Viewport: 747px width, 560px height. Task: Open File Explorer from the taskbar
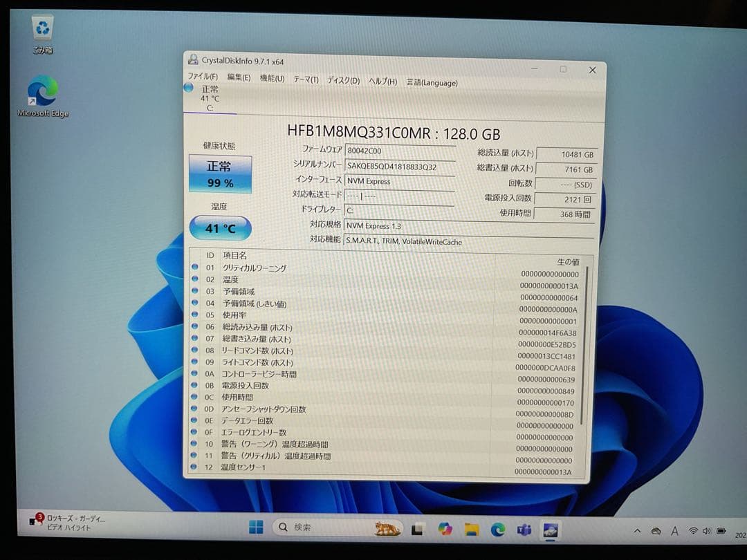(x=472, y=530)
